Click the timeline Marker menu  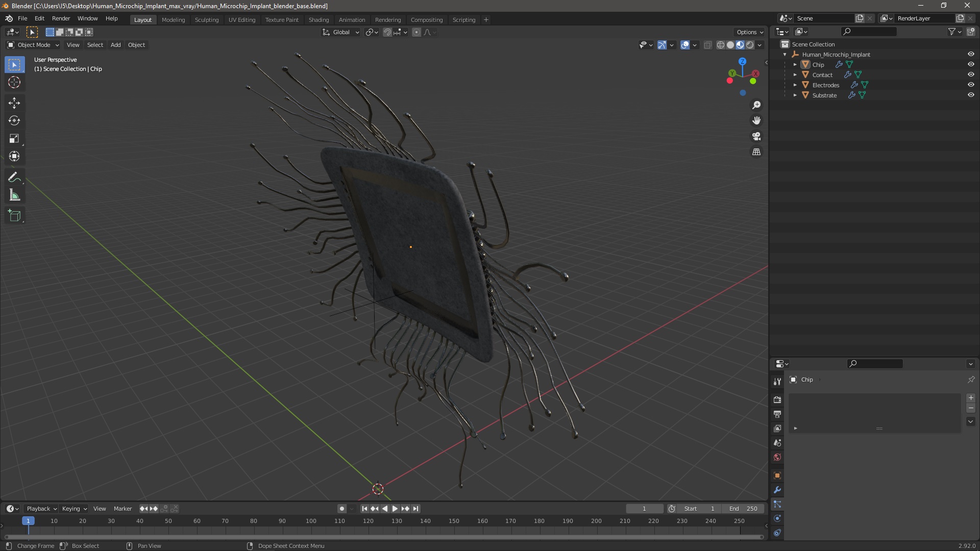coord(122,509)
